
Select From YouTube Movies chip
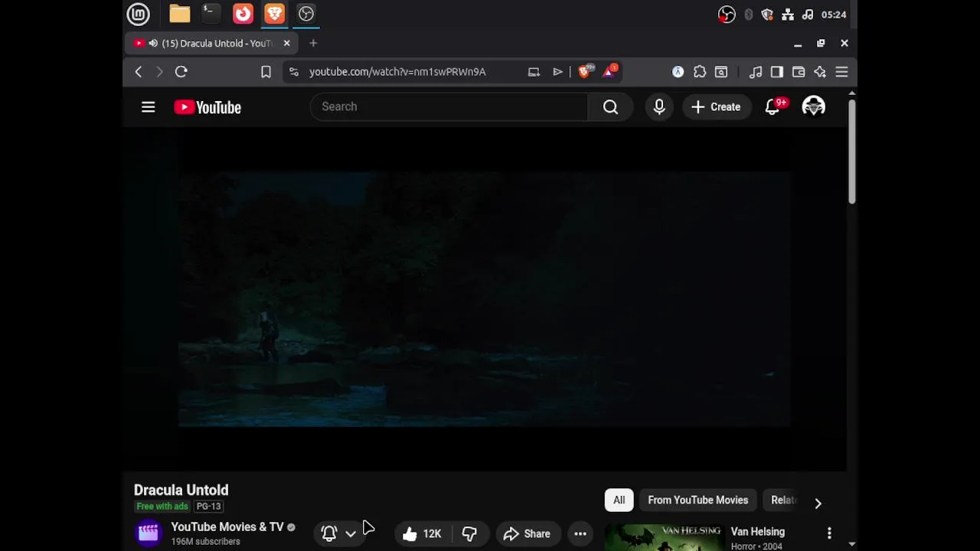point(698,500)
